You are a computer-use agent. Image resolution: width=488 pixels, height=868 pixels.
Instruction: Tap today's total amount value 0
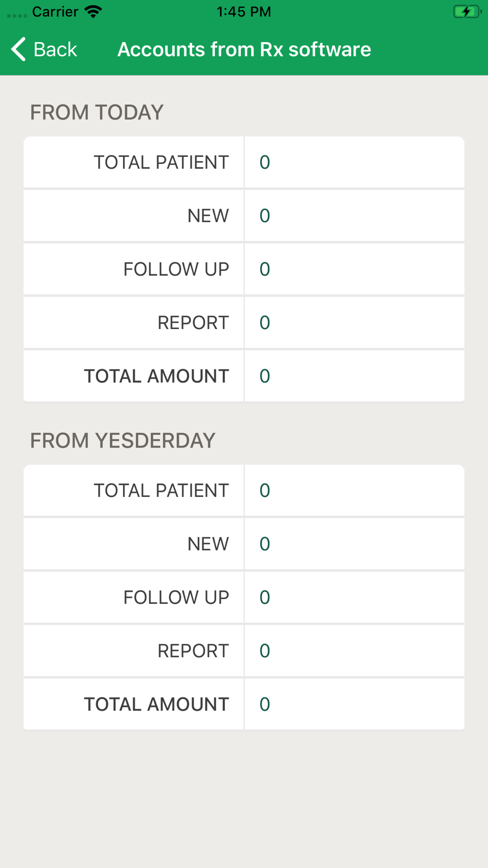tap(264, 376)
